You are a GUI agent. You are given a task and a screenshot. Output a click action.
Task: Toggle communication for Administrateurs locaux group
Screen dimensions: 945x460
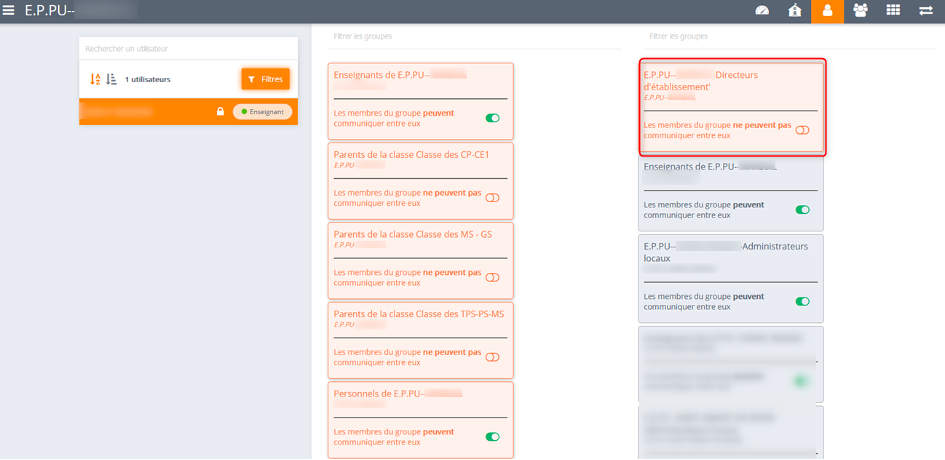802,301
